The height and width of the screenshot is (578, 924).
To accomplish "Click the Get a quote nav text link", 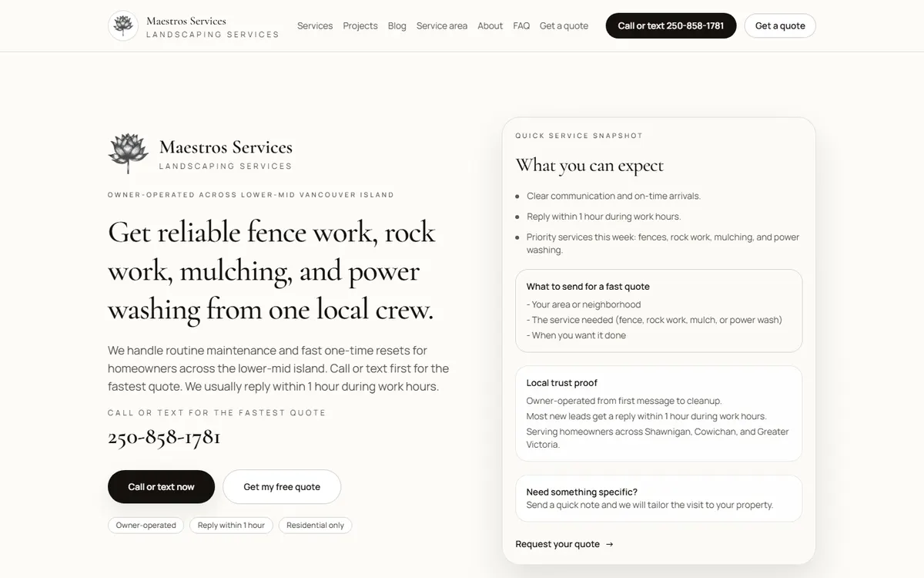I will tap(564, 26).
